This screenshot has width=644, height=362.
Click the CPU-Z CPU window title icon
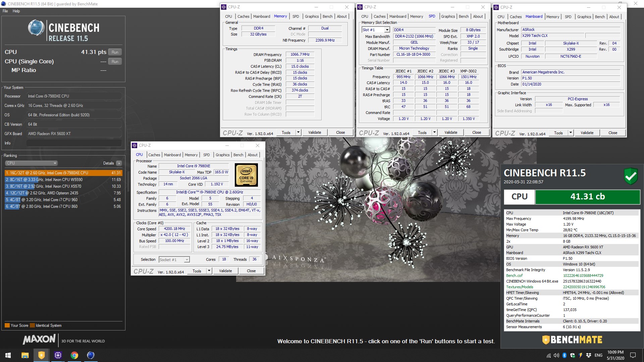pyautogui.click(x=135, y=145)
